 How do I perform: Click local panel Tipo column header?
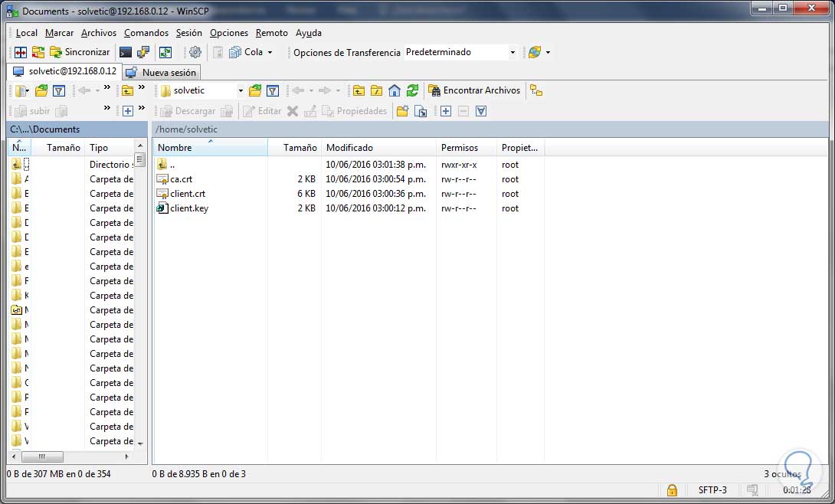pos(110,147)
